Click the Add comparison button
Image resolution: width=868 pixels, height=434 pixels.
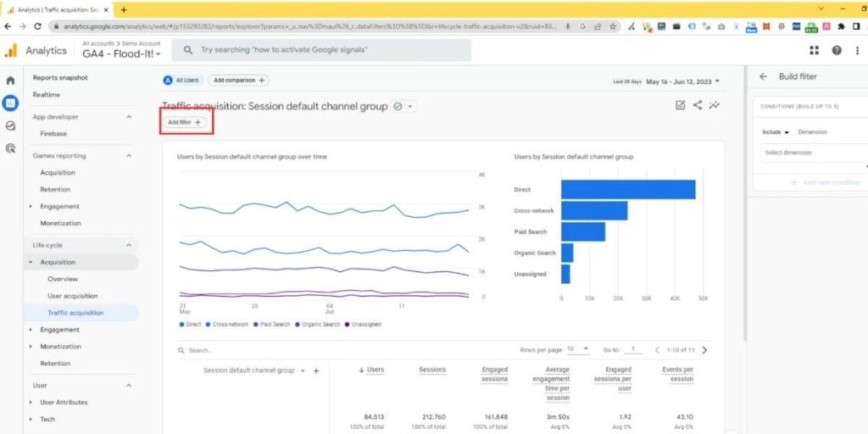tap(238, 81)
